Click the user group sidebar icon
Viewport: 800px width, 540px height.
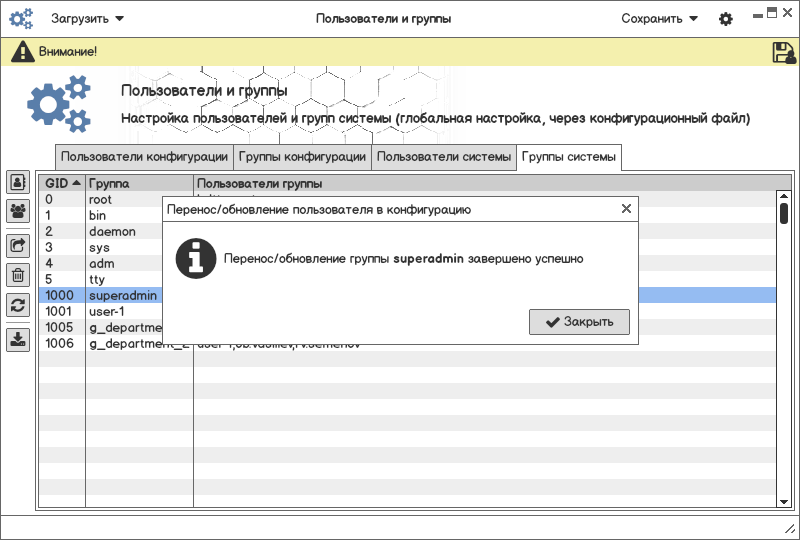18,211
